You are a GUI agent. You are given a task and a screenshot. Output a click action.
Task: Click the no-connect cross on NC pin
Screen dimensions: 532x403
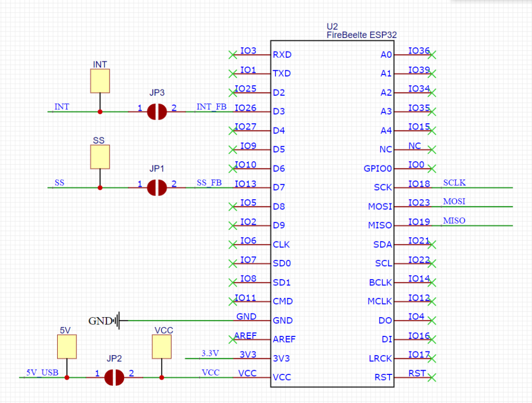[432, 150]
